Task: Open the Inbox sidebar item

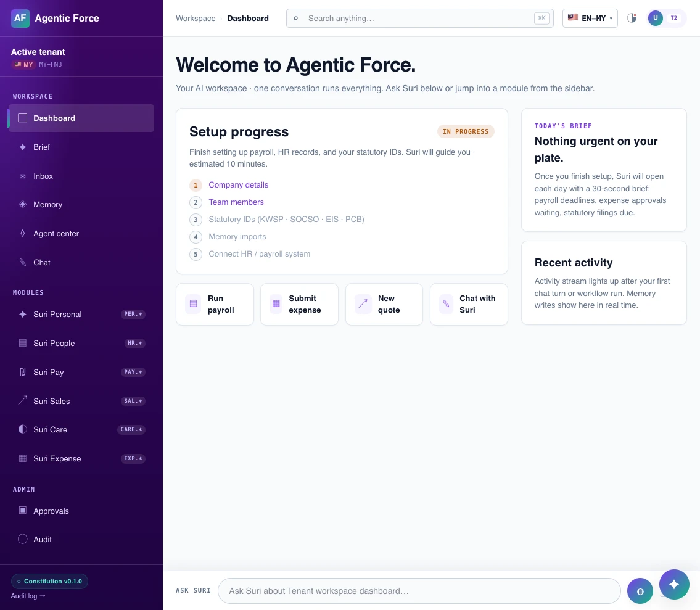Action: 81,176
